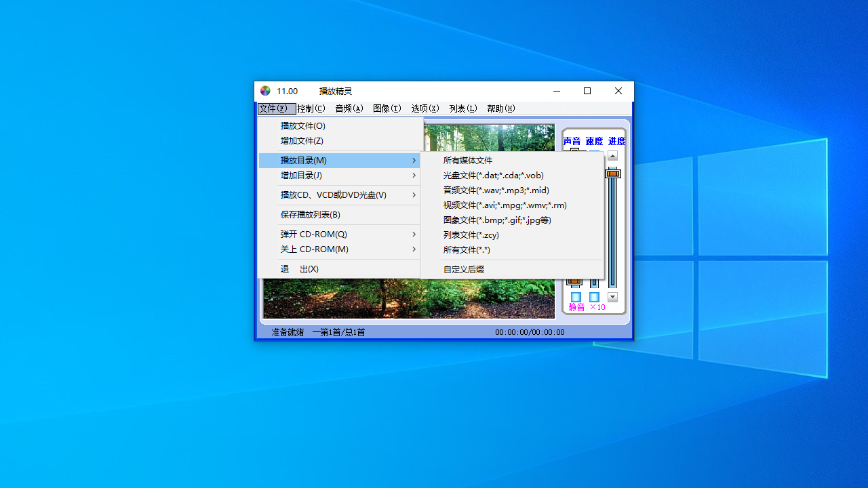Viewport: 868px width, 488px height.
Task: Click the up arrow above the 进度 slider
Action: point(612,155)
